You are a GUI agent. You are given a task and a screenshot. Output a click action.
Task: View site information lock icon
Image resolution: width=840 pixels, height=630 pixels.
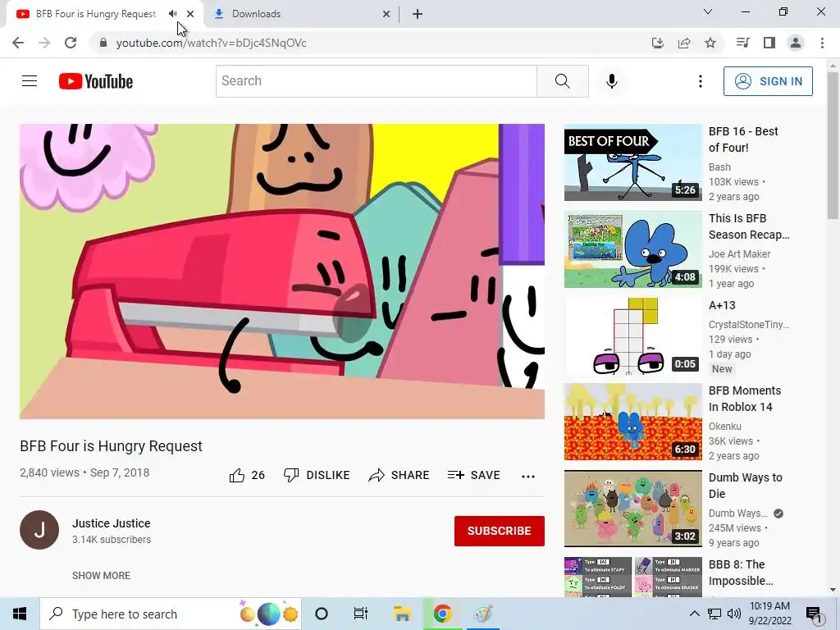click(x=103, y=43)
